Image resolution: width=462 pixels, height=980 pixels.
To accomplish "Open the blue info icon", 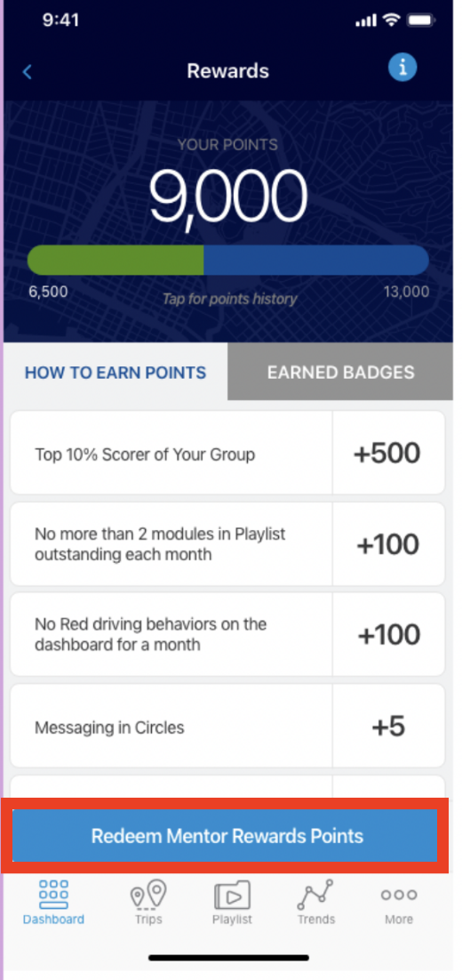I will [x=402, y=66].
